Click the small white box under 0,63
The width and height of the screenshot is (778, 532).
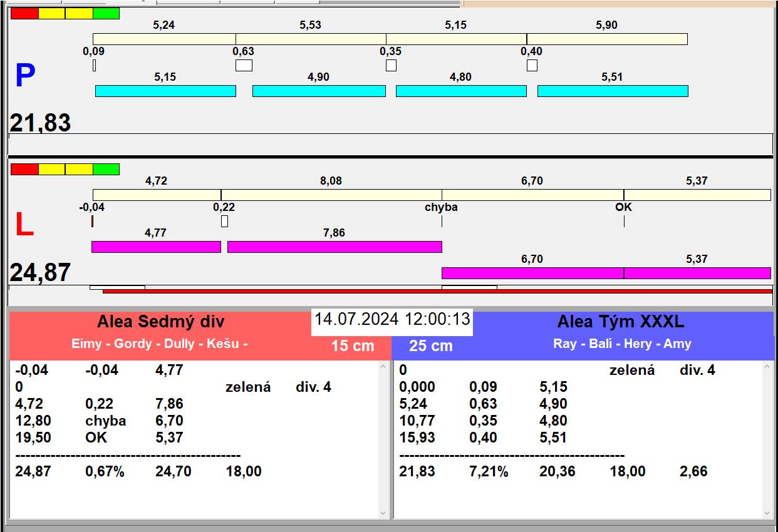(x=244, y=65)
